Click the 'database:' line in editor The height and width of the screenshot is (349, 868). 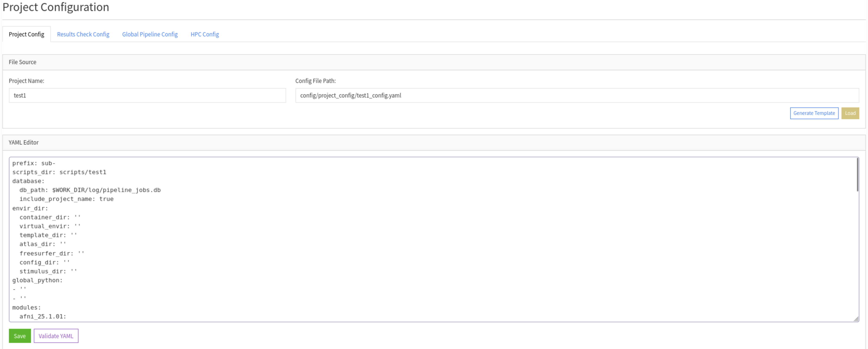click(x=28, y=181)
